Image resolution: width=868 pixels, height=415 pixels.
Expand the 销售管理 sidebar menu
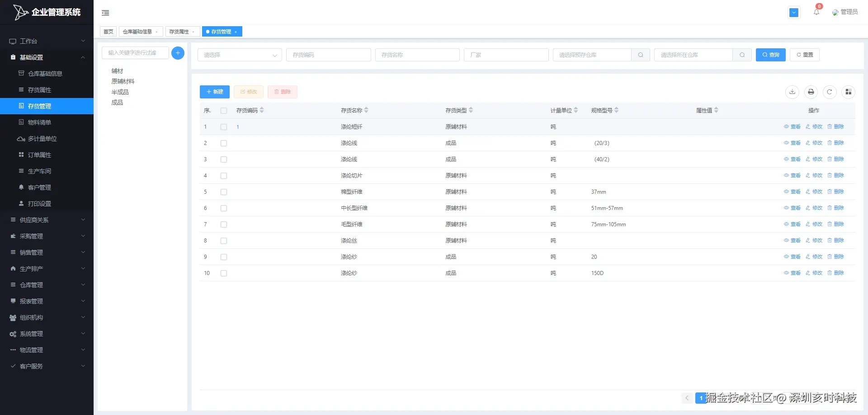pos(47,252)
